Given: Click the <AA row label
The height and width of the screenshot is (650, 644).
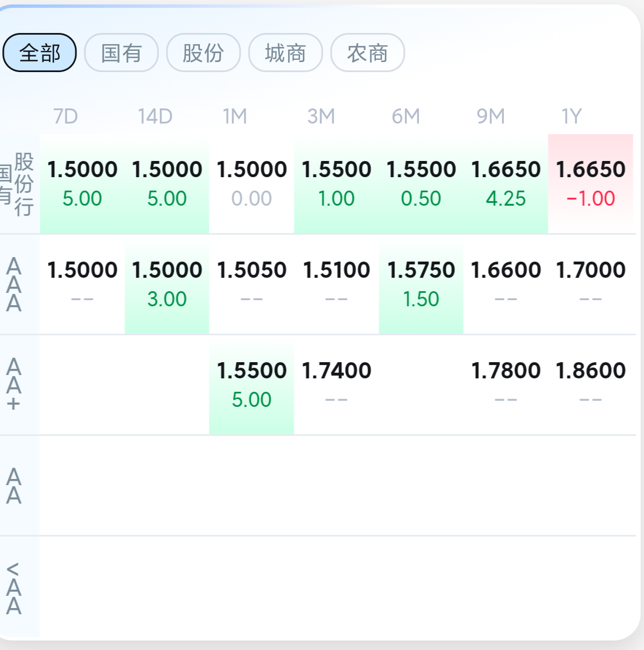Looking at the screenshot, I should [13, 587].
